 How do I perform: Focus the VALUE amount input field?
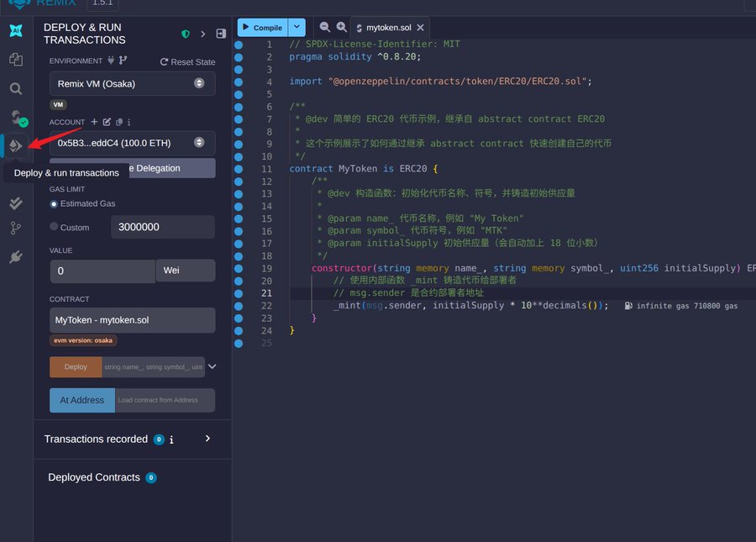click(102, 271)
